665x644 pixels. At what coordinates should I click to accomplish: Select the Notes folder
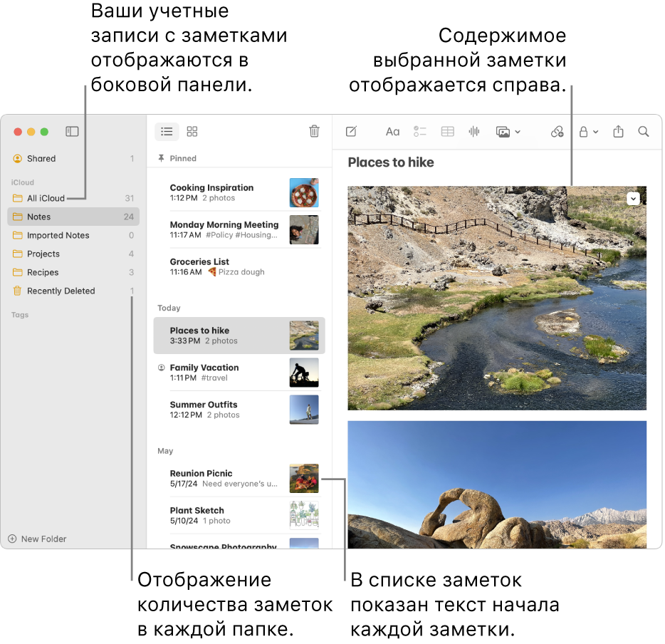click(73, 217)
